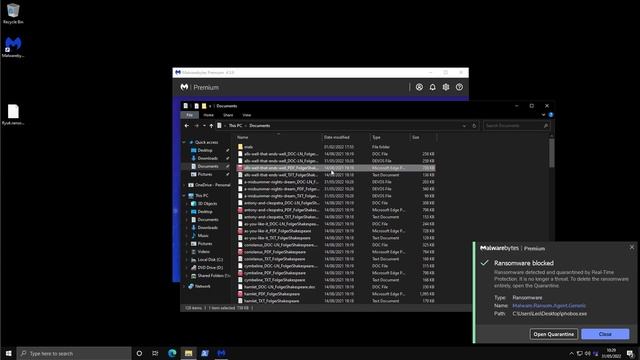The height and width of the screenshot is (360, 640).
Task: Select Desktop under Quick access
Action: tap(205, 151)
